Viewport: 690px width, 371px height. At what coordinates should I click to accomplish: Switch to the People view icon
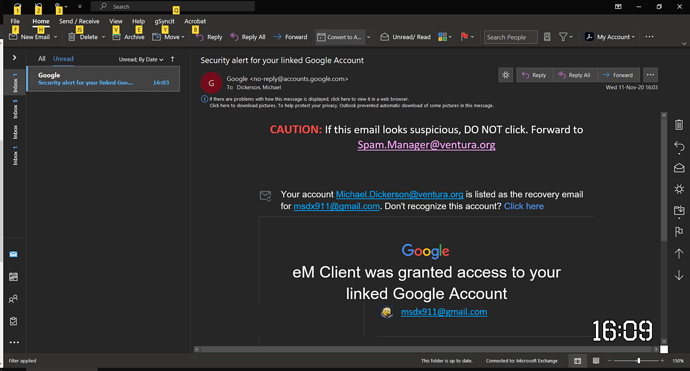click(x=14, y=299)
